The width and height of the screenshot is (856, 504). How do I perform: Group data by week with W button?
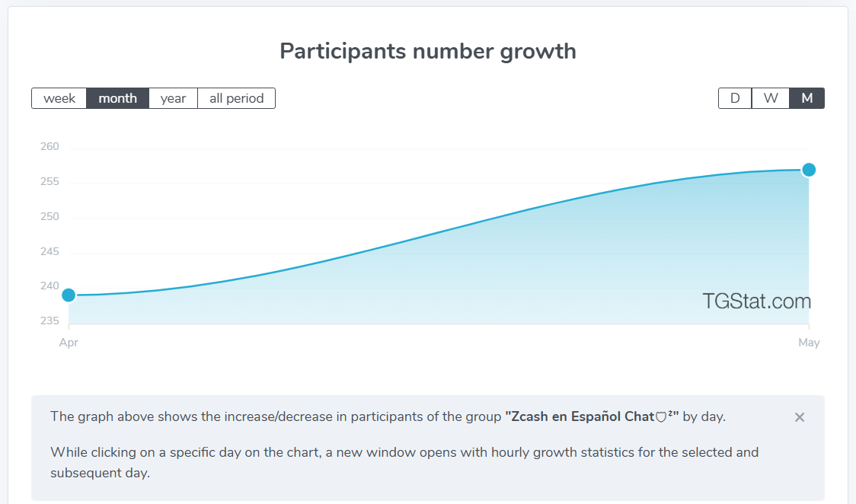pyautogui.click(x=770, y=98)
